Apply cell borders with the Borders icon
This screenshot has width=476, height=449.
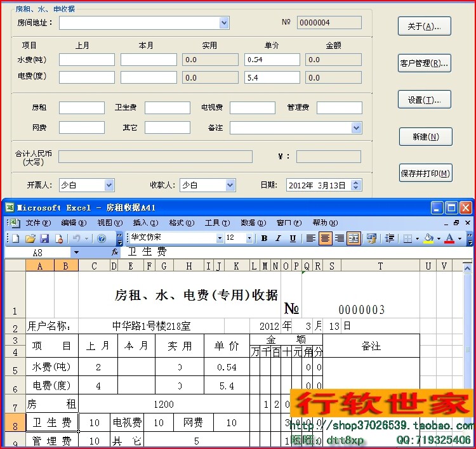coord(407,238)
